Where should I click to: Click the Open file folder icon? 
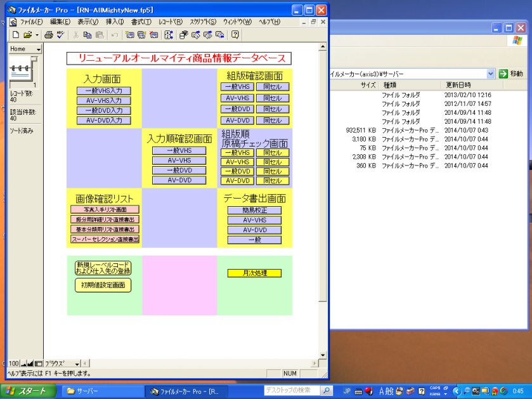(x=28, y=35)
